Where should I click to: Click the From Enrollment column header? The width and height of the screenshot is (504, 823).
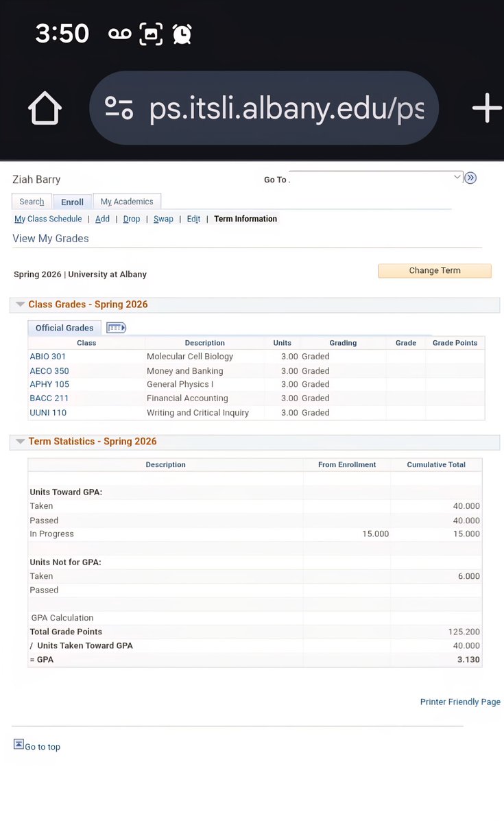(347, 464)
